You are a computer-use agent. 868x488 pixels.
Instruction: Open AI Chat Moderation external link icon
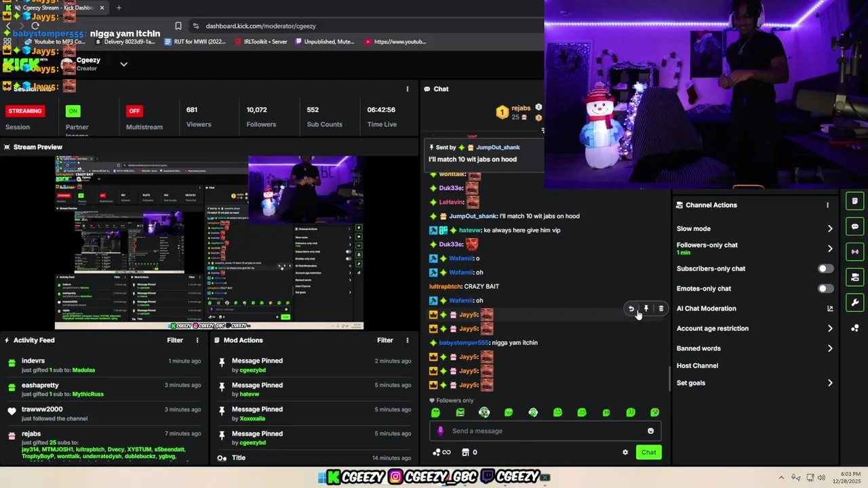point(830,308)
